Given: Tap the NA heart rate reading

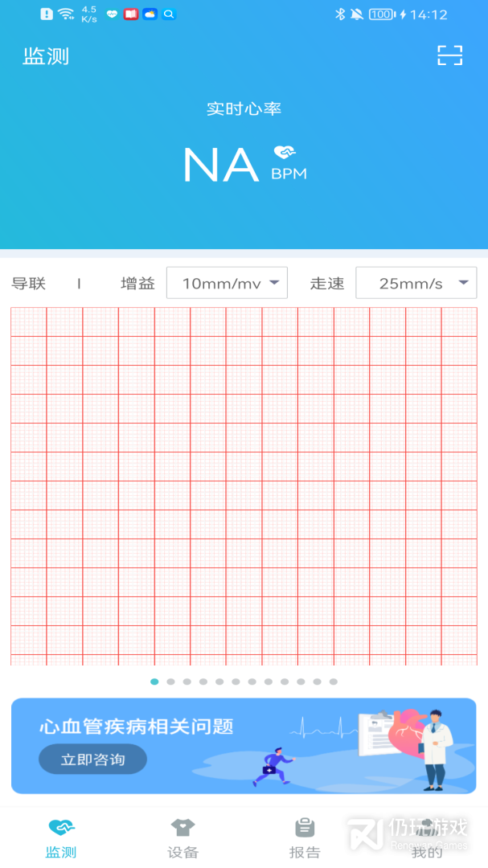Looking at the screenshot, I should pyautogui.click(x=220, y=164).
